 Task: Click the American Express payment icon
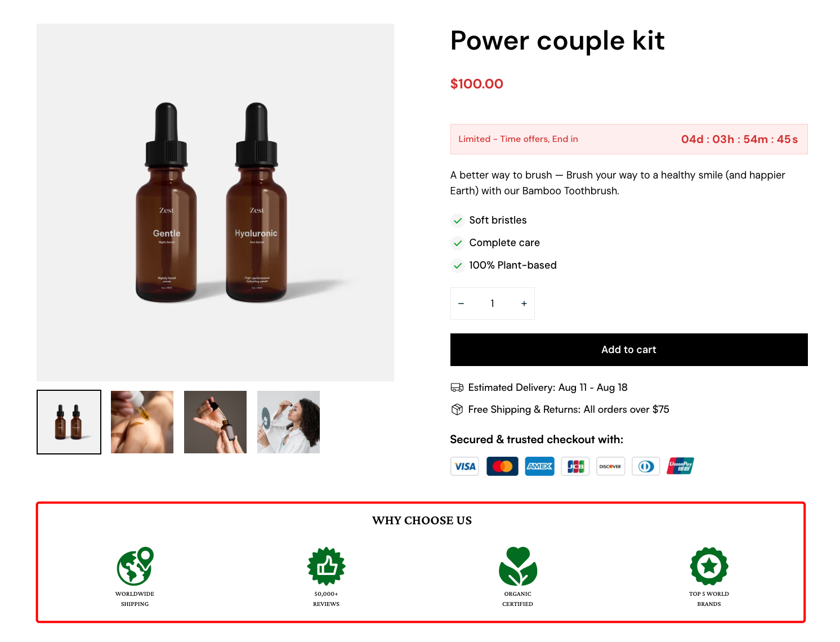(x=540, y=466)
